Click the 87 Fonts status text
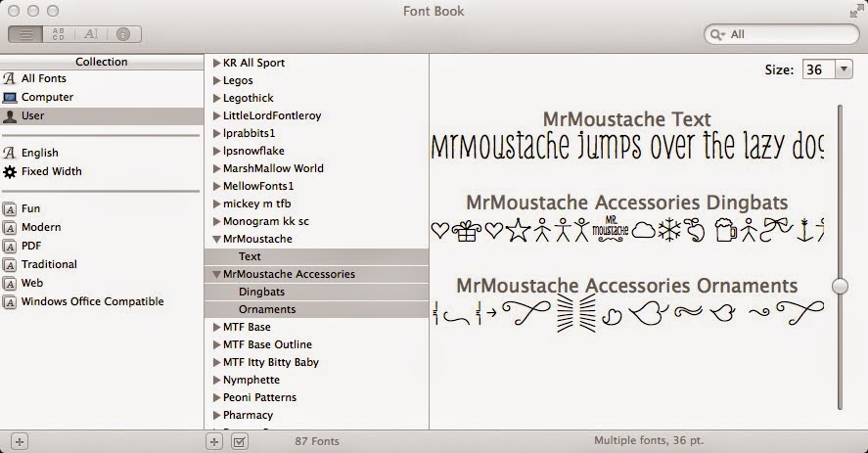The image size is (868, 453). (317, 441)
